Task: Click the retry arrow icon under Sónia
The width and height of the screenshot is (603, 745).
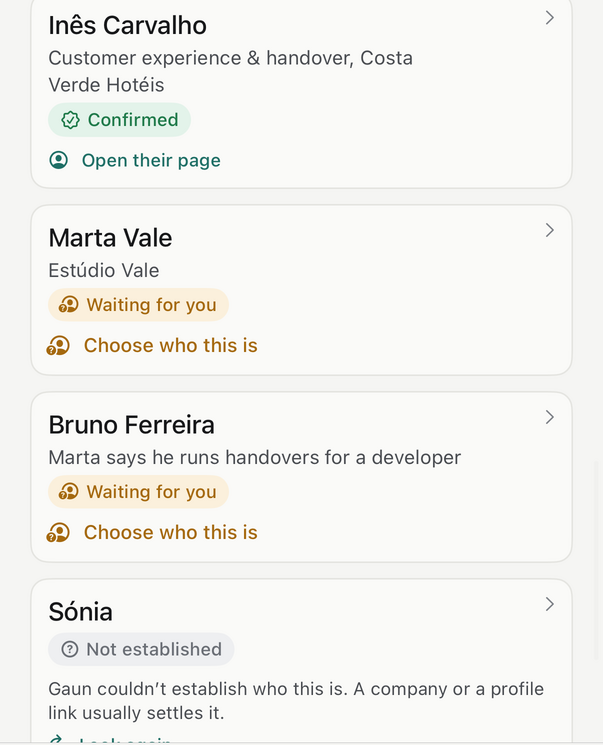Action: click(x=56, y=739)
